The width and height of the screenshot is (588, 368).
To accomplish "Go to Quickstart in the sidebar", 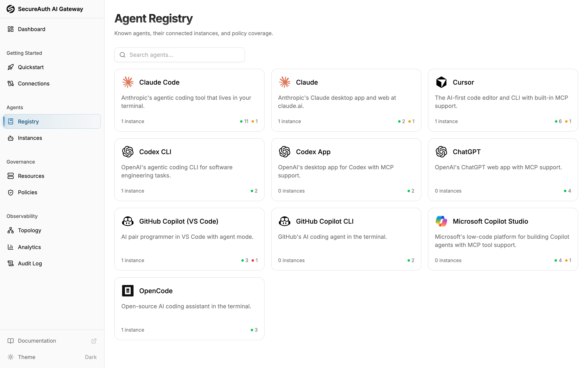I will coord(52,67).
